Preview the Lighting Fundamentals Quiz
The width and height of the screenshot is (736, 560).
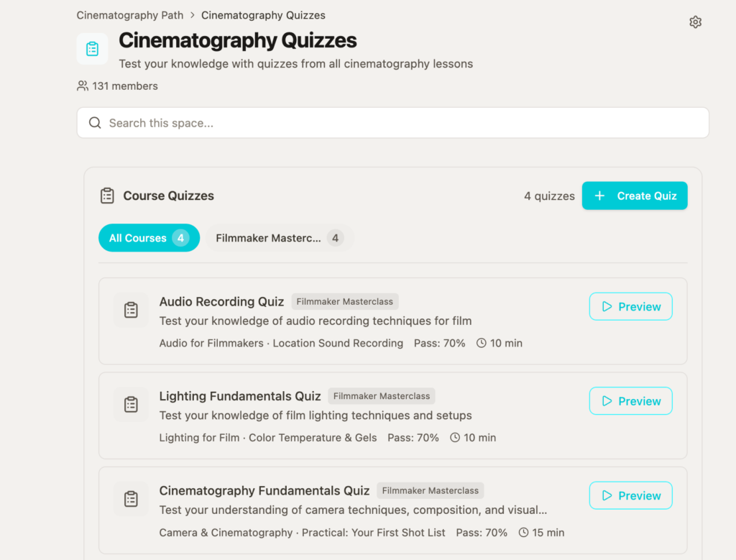click(x=630, y=401)
